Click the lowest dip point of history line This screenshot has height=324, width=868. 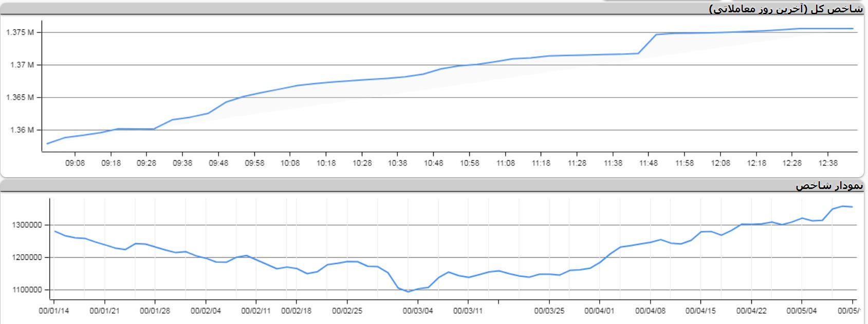[x=409, y=292]
